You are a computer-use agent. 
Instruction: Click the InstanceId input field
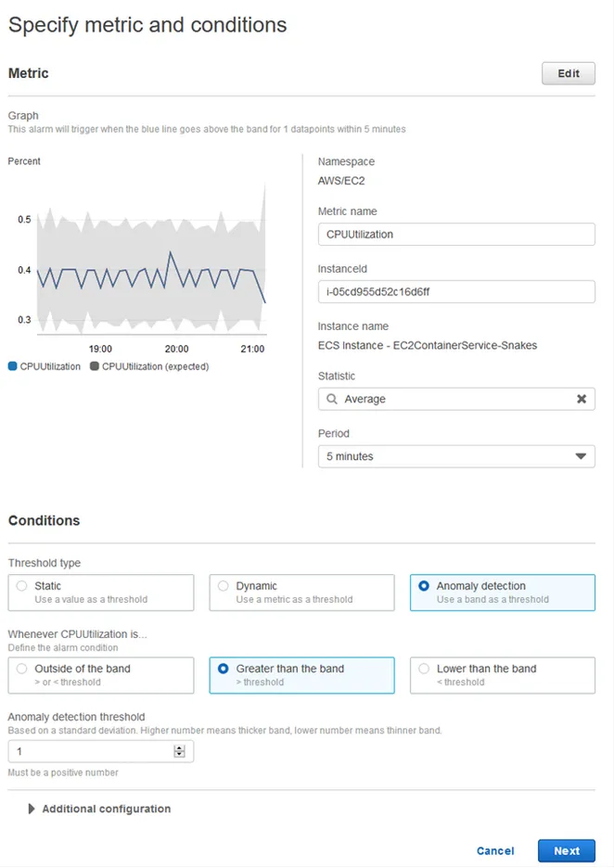point(455,292)
